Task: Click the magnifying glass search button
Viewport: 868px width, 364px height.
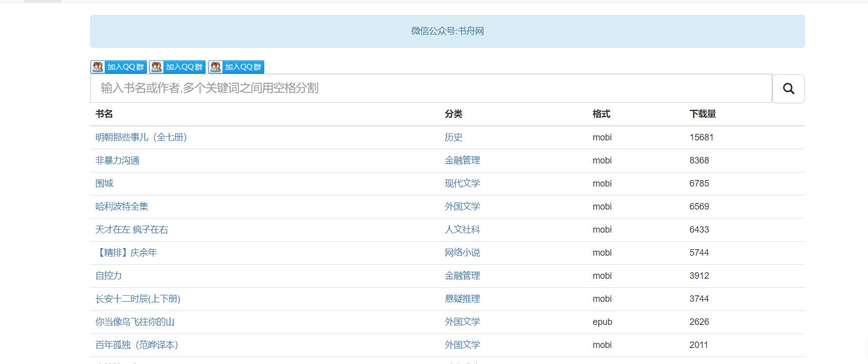Action: click(x=788, y=89)
